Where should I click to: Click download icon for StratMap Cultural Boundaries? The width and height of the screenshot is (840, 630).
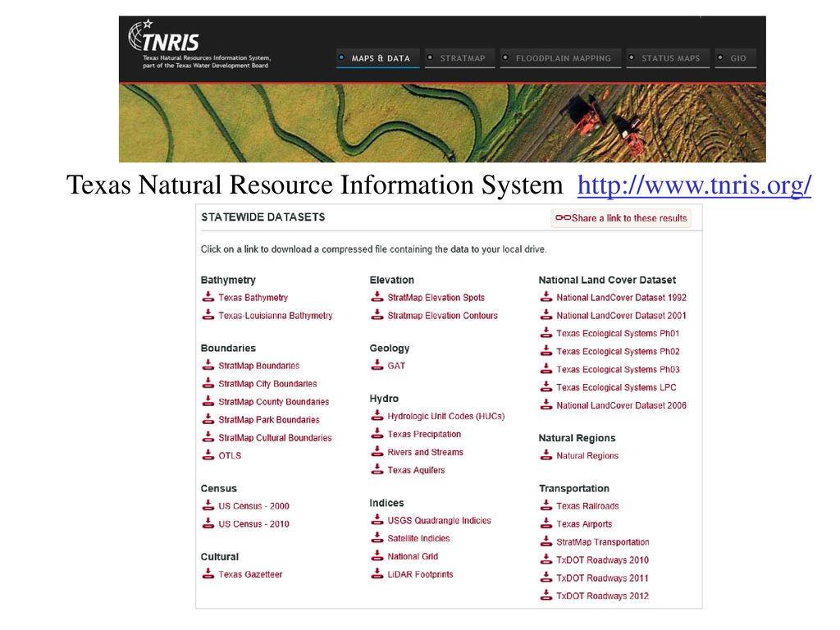208,437
